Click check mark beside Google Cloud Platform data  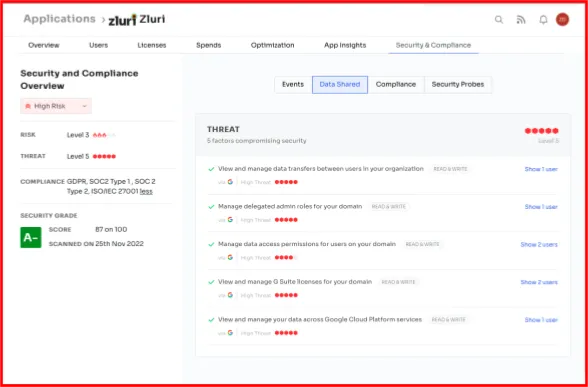(x=211, y=320)
